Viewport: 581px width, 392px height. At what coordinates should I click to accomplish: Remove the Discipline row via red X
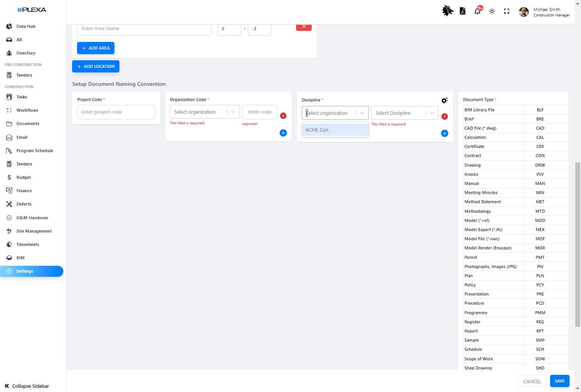coord(444,117)
